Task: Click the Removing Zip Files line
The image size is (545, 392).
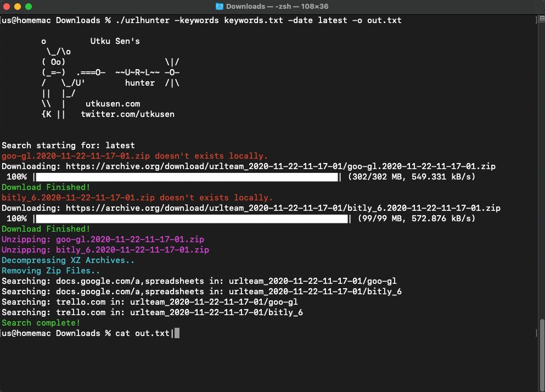Action: tap(50, 271)
